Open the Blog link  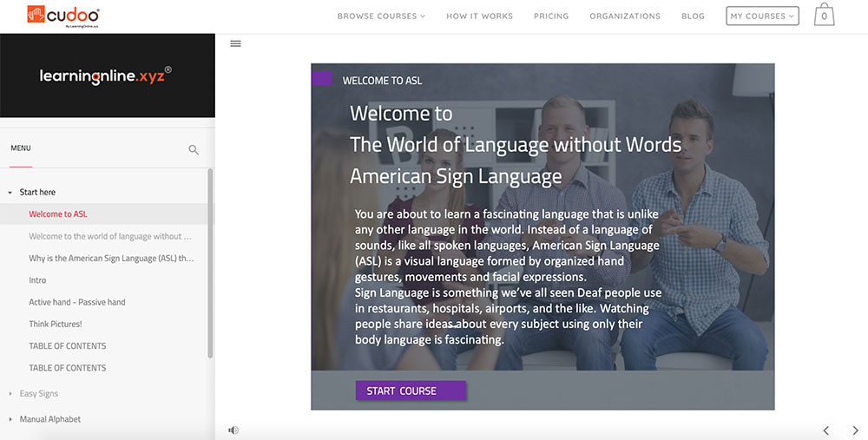[x=693, y=16]
